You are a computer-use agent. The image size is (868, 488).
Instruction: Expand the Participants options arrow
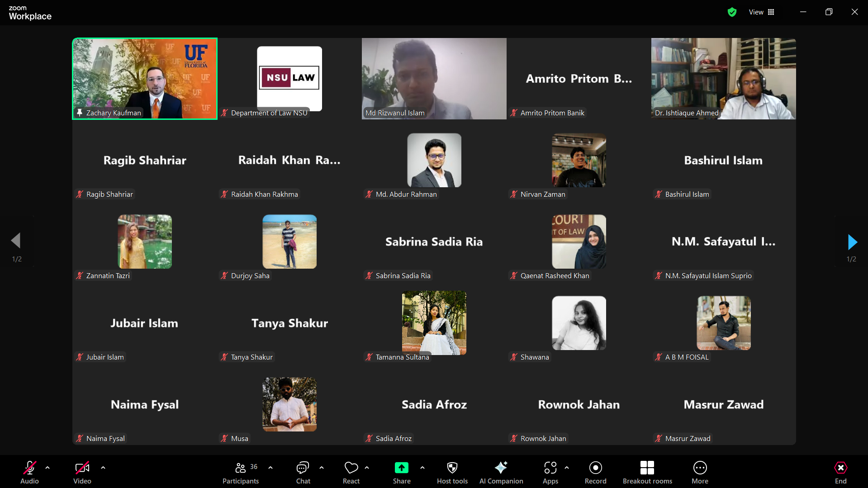[x=270, y=468]
